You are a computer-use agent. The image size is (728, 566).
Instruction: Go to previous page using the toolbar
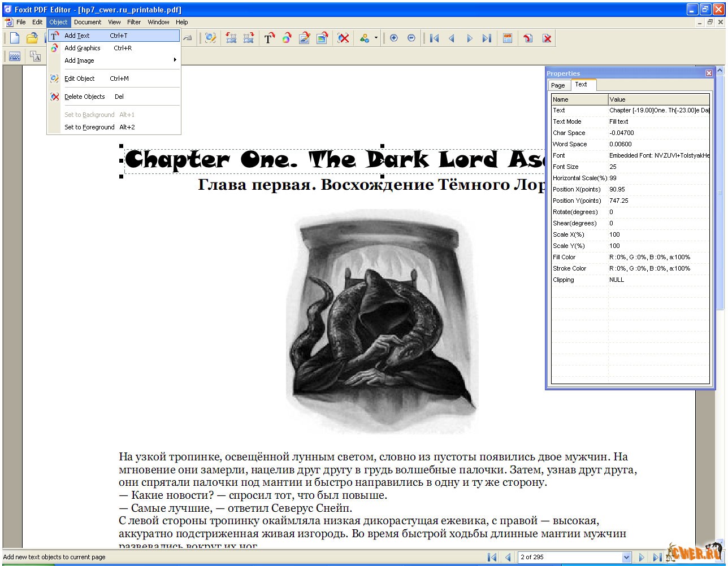point(452,38)
